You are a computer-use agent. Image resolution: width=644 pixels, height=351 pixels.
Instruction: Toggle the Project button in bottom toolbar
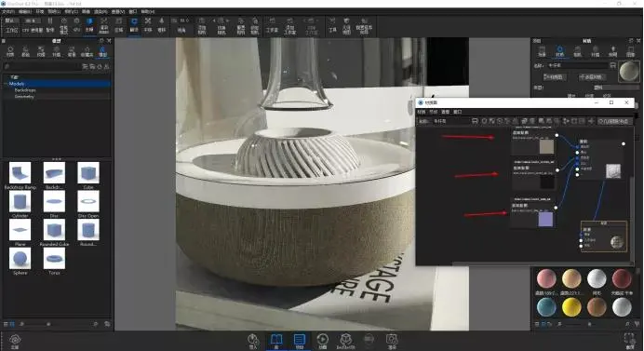coord(300,341)
